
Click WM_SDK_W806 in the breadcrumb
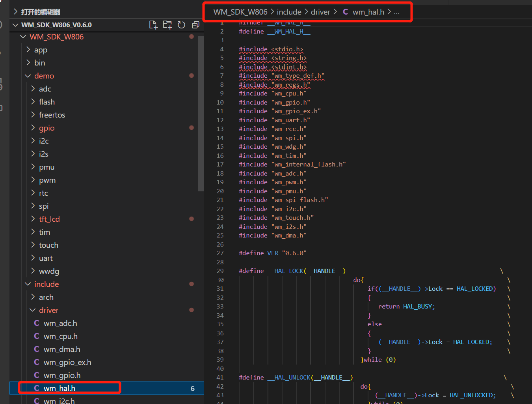[x=240, y=12]
